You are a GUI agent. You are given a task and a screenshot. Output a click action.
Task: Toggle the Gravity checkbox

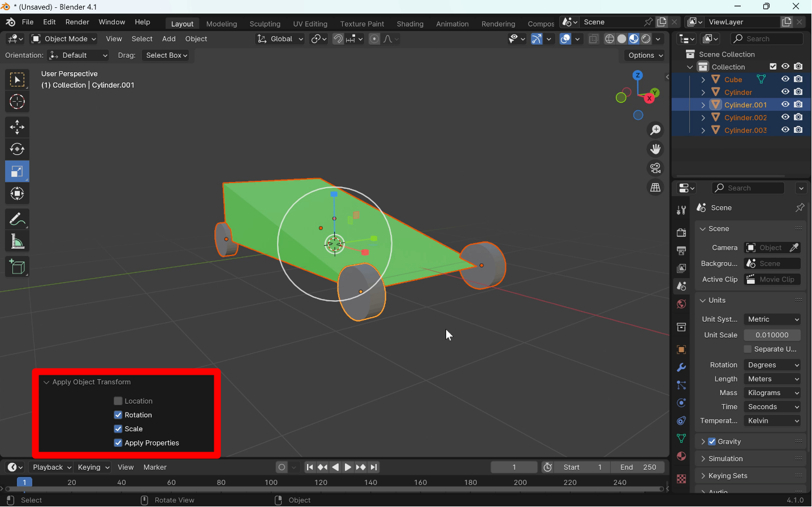tap(712, 442)
